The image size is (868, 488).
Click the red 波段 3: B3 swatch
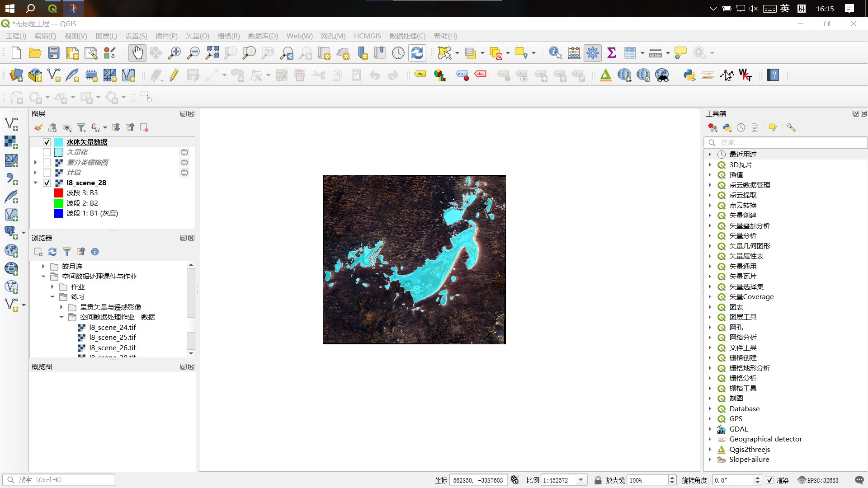click(59, 193)
